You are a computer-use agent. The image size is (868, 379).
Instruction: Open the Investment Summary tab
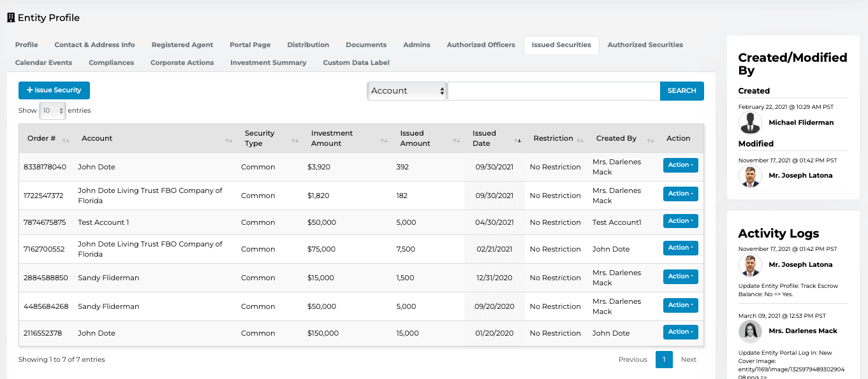(x=268, y=63)
